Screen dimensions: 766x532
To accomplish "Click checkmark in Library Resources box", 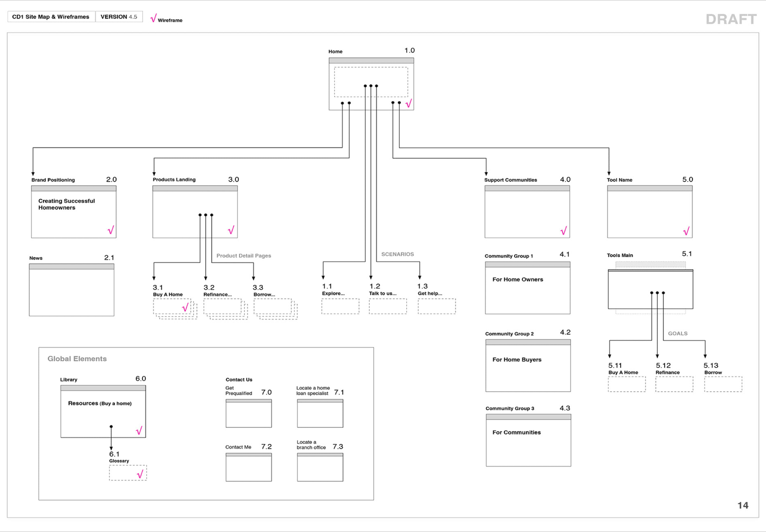I will point(139,430).
